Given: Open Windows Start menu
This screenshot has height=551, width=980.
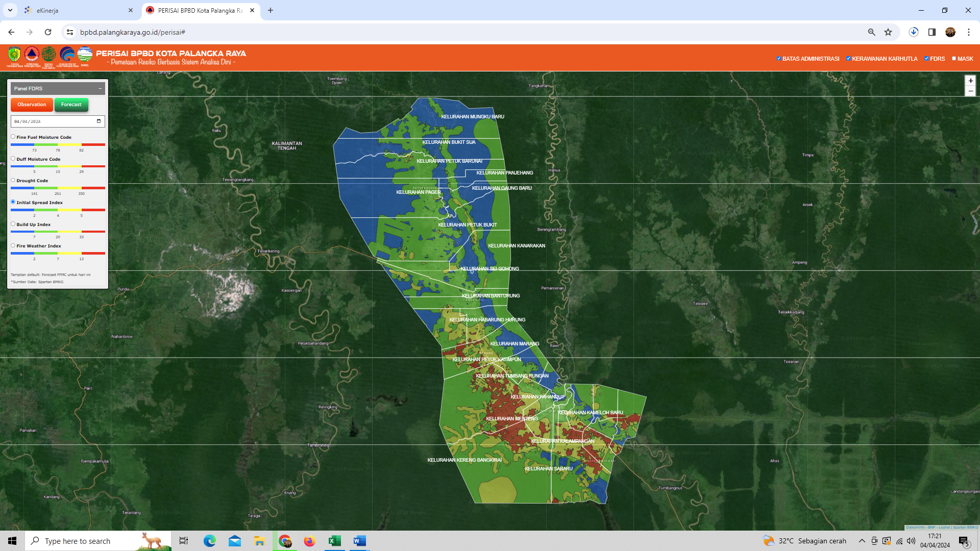Looking at the screenshot, I should 12,541.
